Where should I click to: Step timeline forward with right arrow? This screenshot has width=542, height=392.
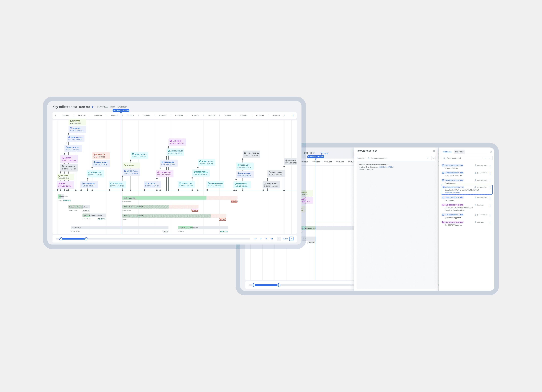point(266,239)
